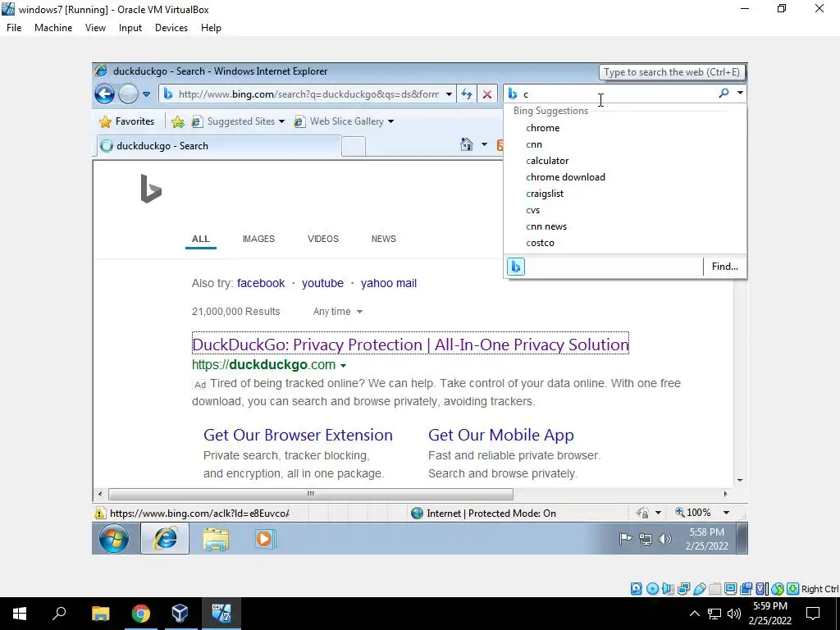The width and height of the screenshot is (840, 630).
Task: Choose 'cnn' from Bing Suggestions
Action: (x=534, y=144)
